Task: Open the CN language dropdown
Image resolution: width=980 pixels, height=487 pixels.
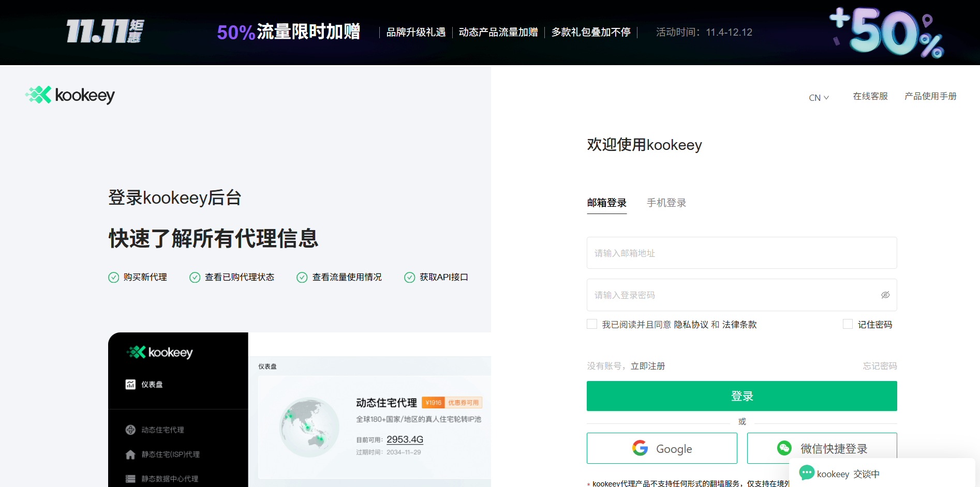Action: (819, 97)
